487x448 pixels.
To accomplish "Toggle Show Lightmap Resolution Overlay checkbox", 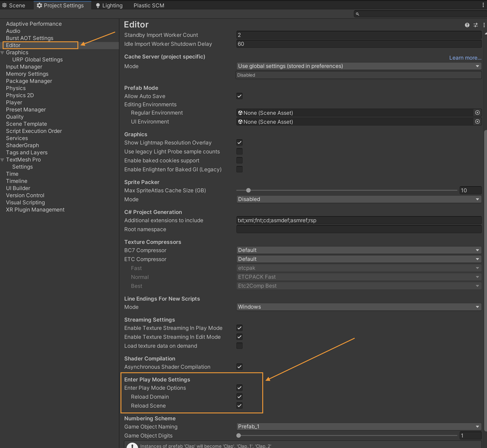I will point(240,143).
